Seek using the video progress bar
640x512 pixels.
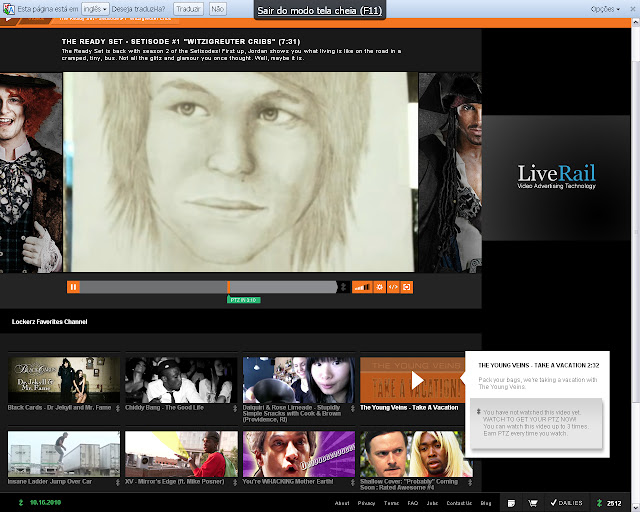point(208,287)
